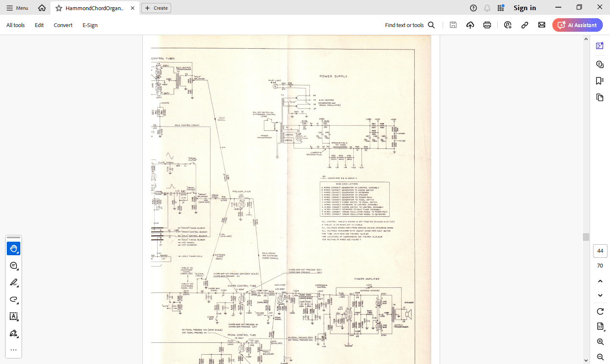
Task: Save the file with floppy icon
Action: (x=453, y=25)
